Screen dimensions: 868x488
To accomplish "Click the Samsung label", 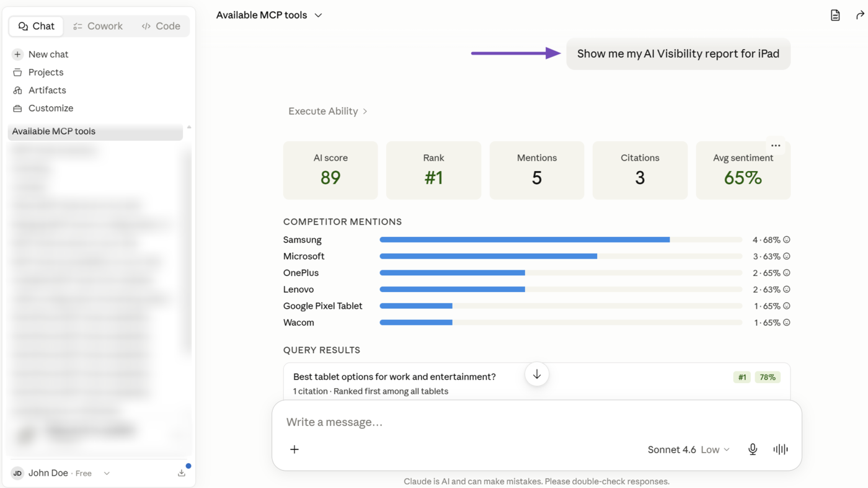I will 303,240.
